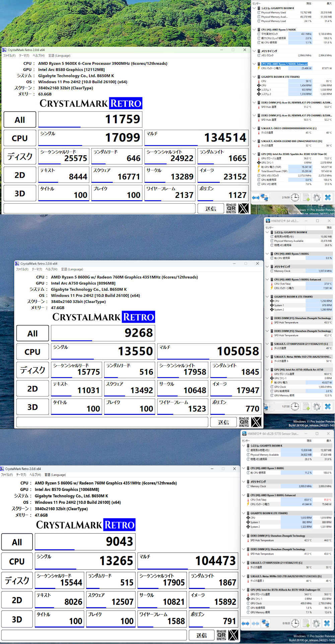Click the clock icon next to 0:18:33
The width and height of the screenshot is (335, 644).
point(295,624)
